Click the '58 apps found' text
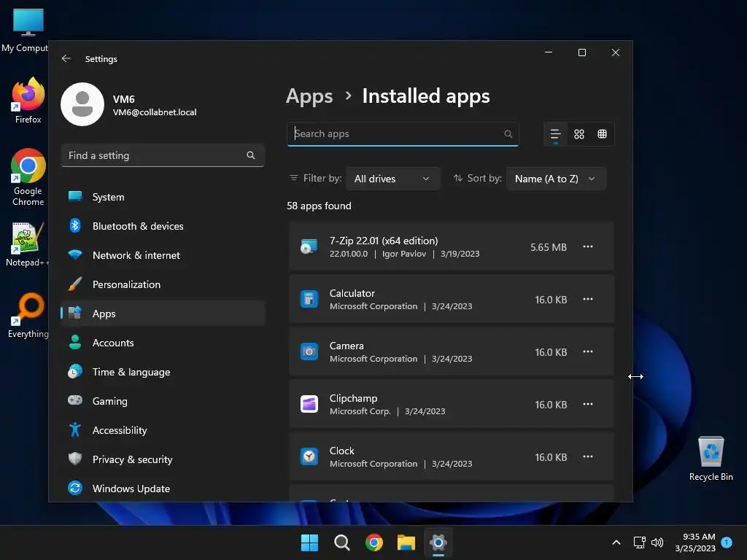Image resolution: width=747 pixels, height=560 pixels. pyautogui.click(x=319, y=206)
